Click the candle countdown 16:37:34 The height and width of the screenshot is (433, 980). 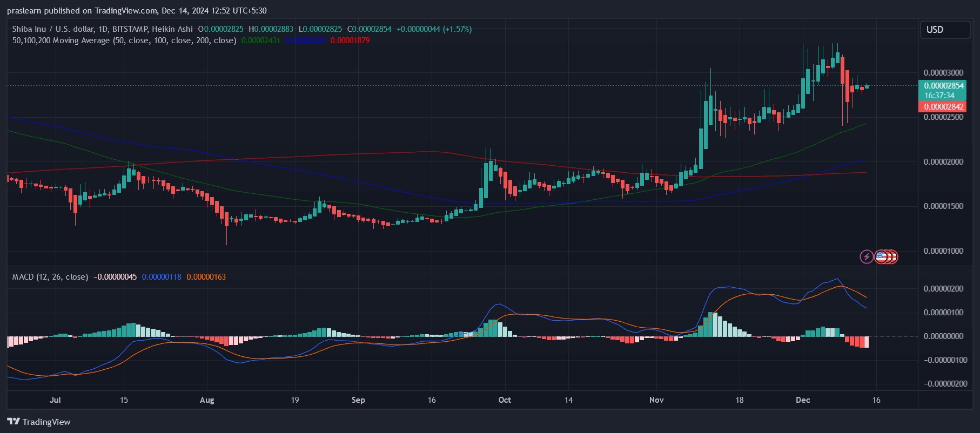939,96
